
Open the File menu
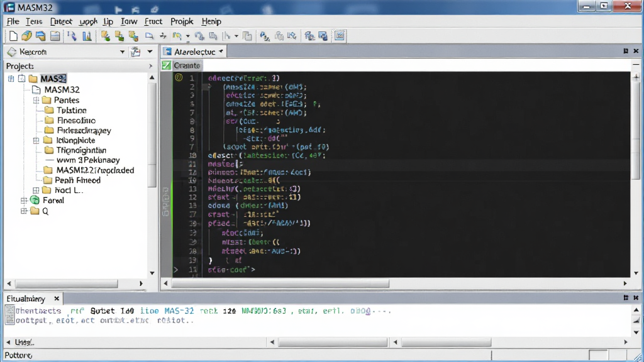pyautogui.click(x=13, y=21)
